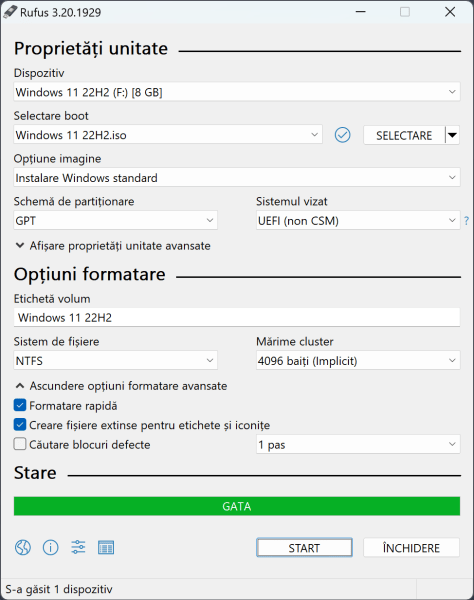This screenshot has width=474, height=600.
Task: Enable Căutare blocuri defecte checkbox
Action: coord(20,444)
